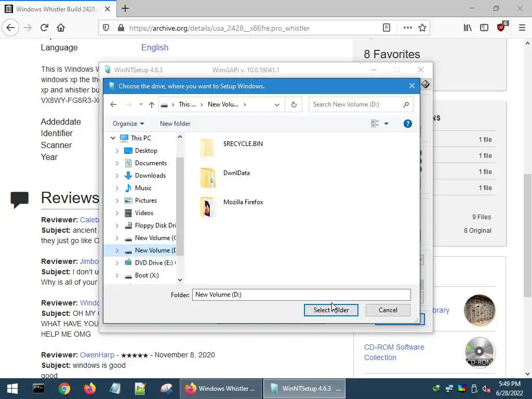Viewport: 532px width, 399px height.
Task: Open view options dropdown arrow
Action: click(x=386, y=124)
